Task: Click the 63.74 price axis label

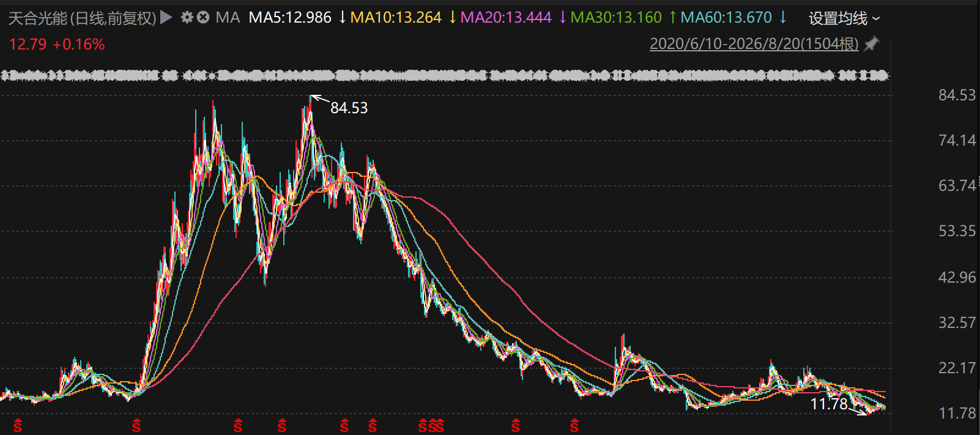Action: tap(957, 186)
